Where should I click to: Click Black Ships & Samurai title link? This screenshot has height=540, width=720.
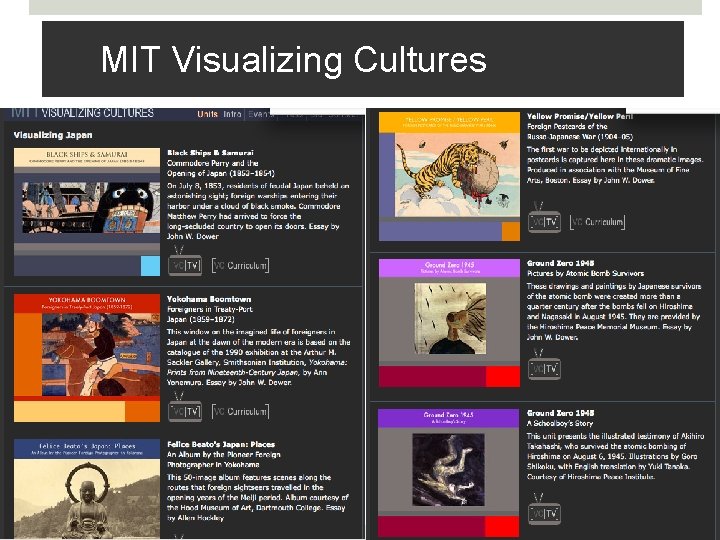(210, 152)
